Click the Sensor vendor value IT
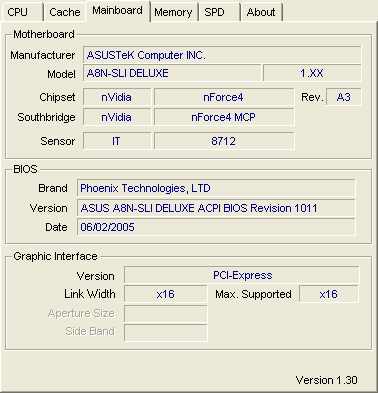Viewport: 378px width, 393px height. click(117, 141)
